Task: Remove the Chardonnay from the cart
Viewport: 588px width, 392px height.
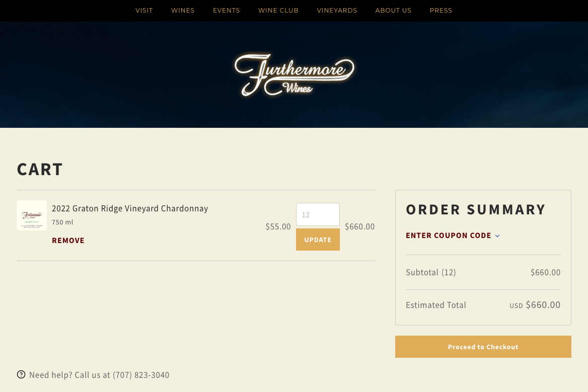Action: [x=68, y=241]
